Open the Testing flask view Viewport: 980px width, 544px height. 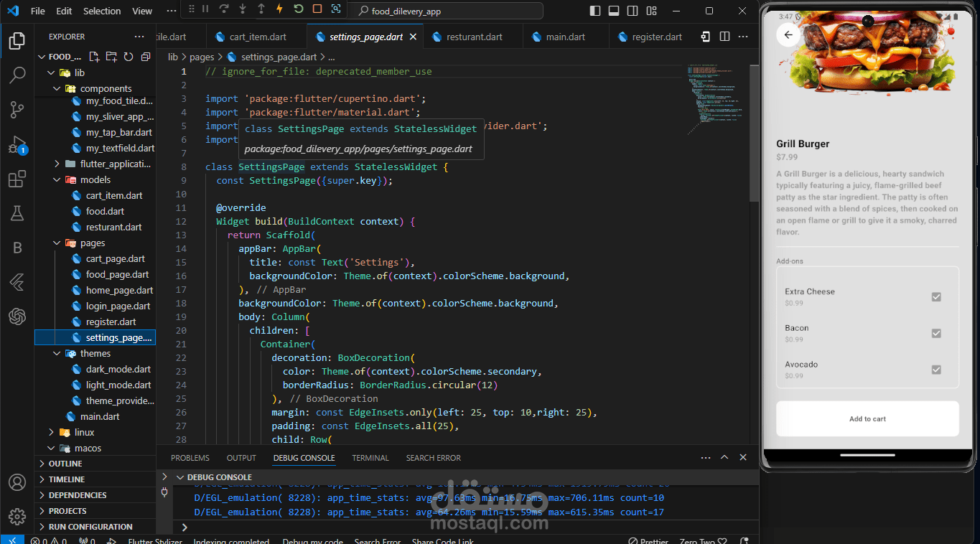(17, 213)
